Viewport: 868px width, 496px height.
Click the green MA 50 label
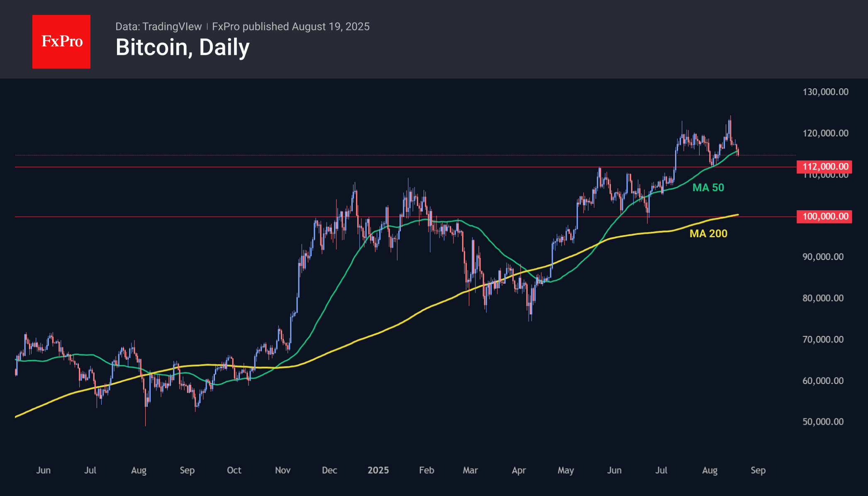(708, 187)
